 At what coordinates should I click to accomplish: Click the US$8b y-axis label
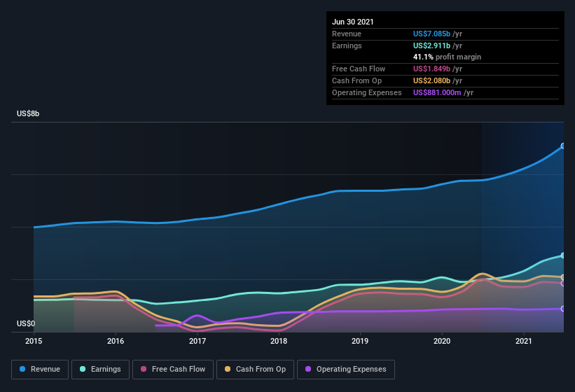[x=29, y=113]
